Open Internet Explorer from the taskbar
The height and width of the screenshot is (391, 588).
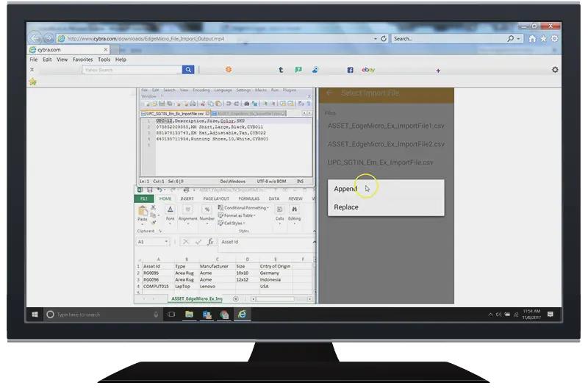point(241,314)
